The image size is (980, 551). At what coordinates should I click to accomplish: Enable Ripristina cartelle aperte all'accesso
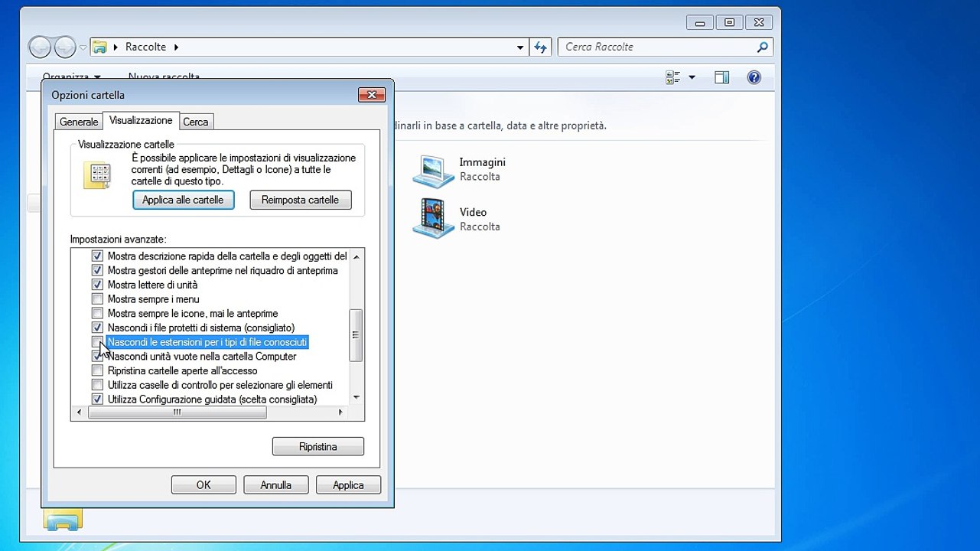97,370
